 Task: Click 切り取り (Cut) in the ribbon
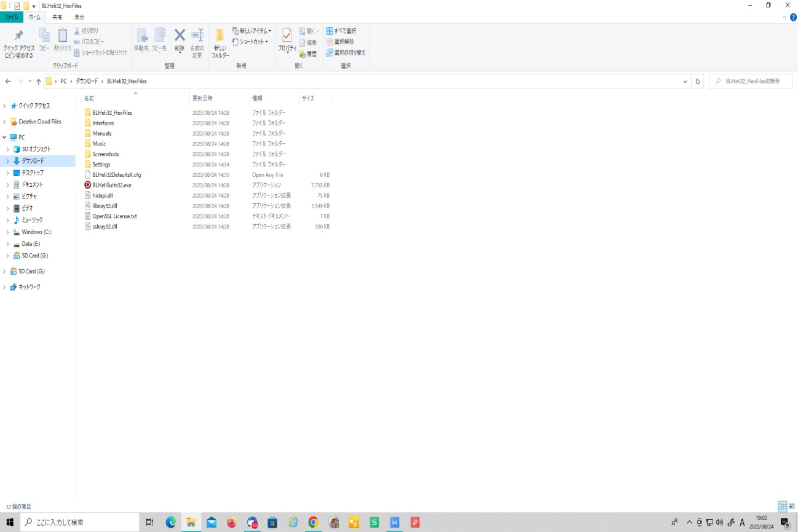point(86,31)
